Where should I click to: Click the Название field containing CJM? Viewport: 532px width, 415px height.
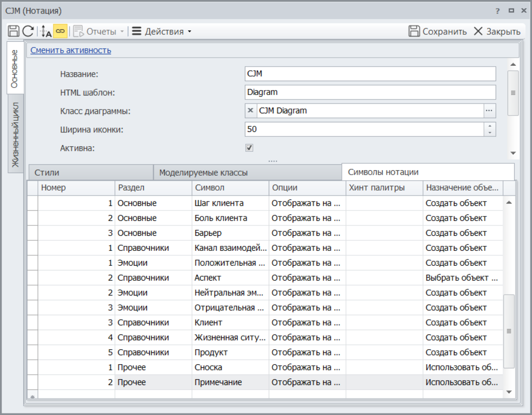pyautogui.click(x=370, y=74)
